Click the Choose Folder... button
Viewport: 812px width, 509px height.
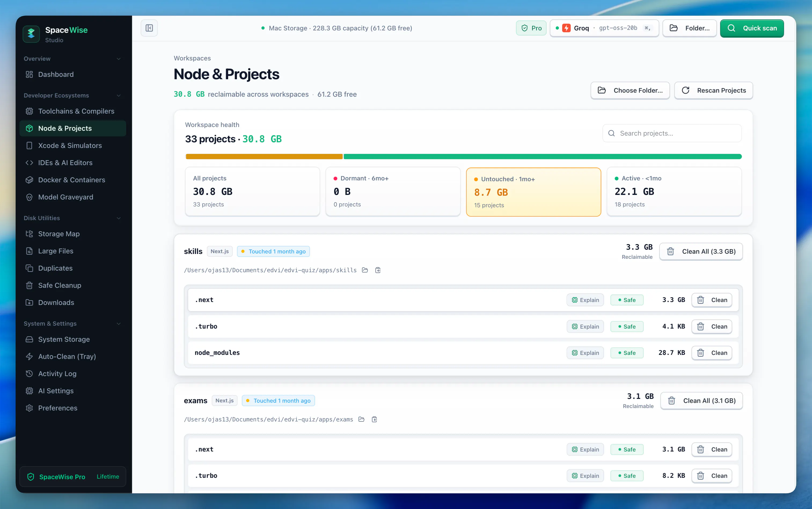(x=630, y=90)
